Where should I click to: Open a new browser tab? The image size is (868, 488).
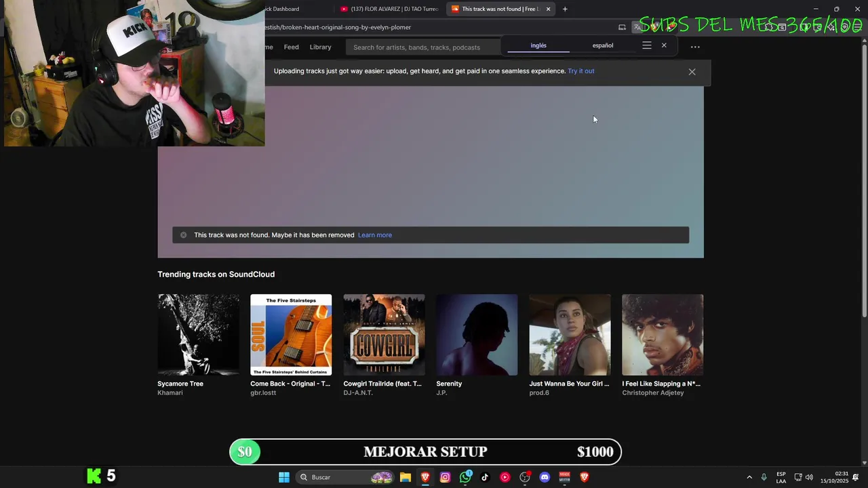tap(565, 9)
